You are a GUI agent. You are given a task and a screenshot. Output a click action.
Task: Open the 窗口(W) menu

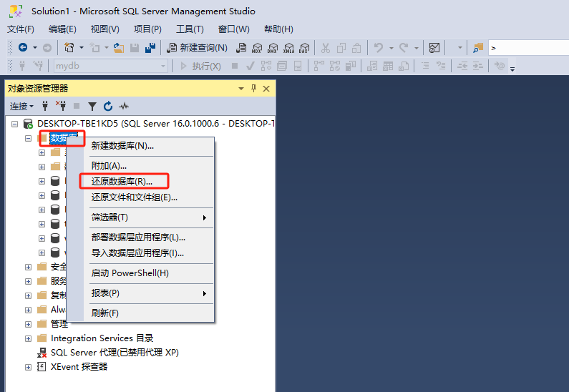[x=234, y=29]
